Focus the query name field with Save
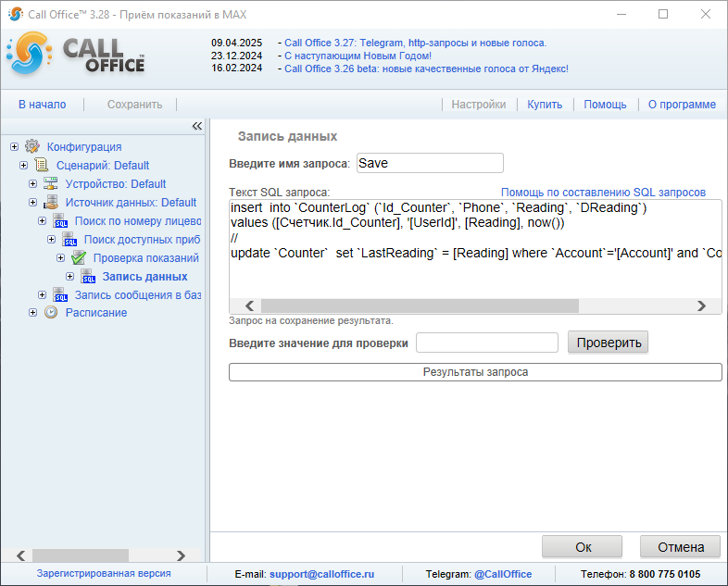The height and width of the screenshot is (586, 728). click(429, 163)
